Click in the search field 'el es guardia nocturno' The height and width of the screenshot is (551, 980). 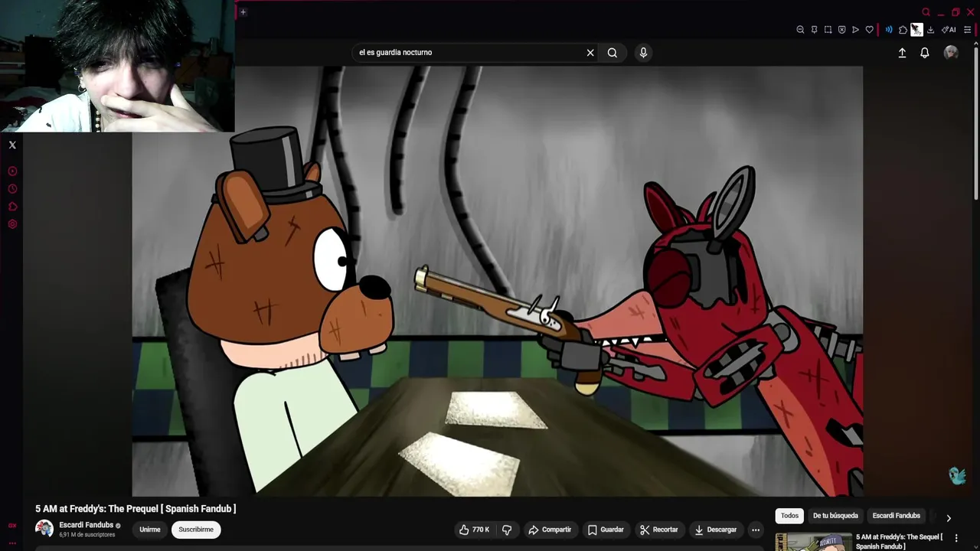(467, 53)
